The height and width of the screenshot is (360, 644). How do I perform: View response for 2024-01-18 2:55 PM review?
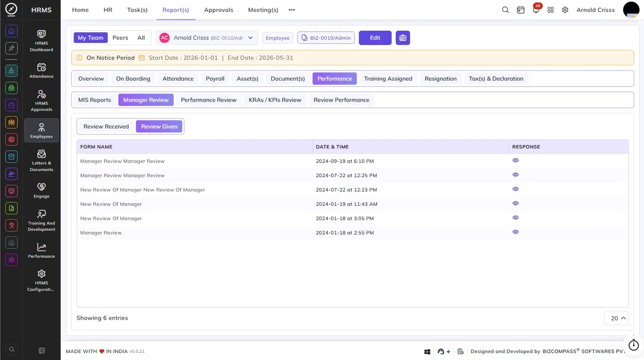[x=515, y=231]
